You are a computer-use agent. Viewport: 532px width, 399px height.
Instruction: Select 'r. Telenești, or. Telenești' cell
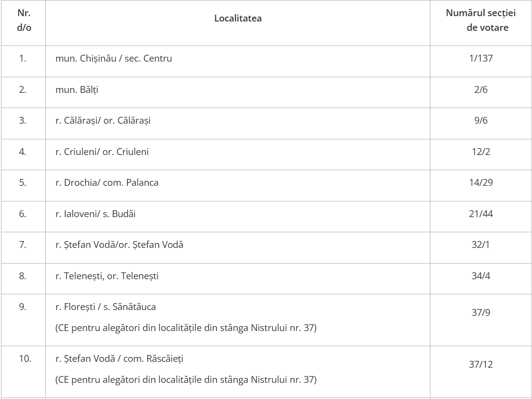107,276
